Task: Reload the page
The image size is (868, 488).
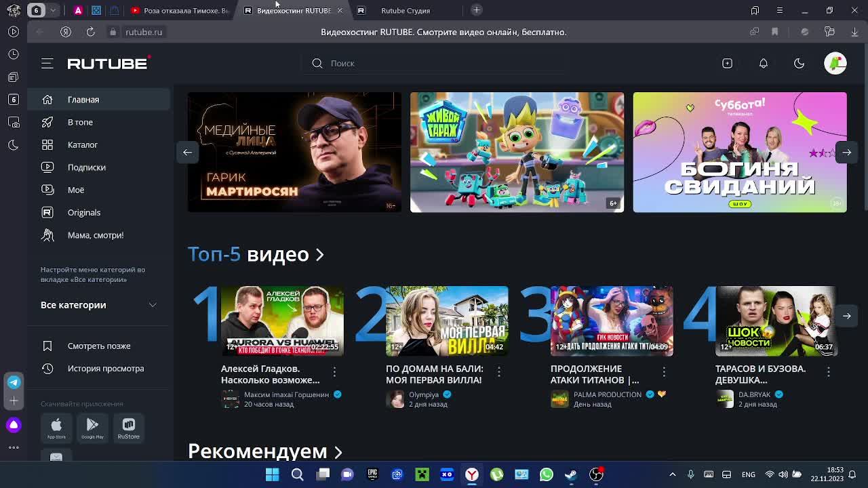Action: point(90,32)
